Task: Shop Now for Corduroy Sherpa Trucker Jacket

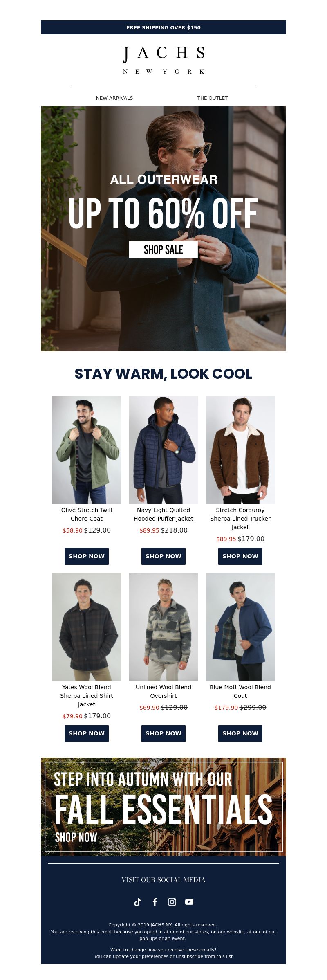Action: tap(240, 556)
